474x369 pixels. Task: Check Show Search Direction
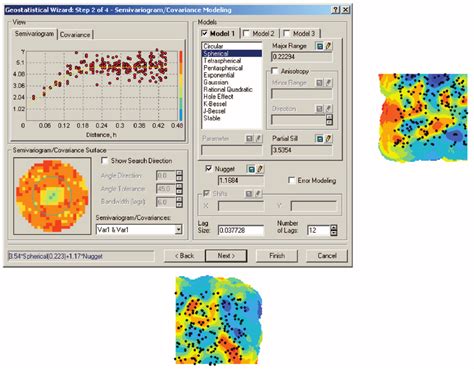(104, 161)
